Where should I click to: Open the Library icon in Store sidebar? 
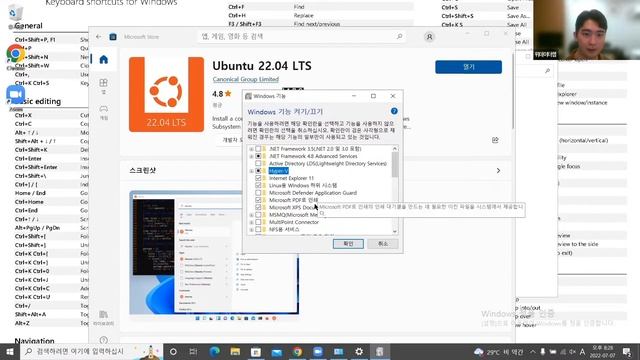[104, 318]
